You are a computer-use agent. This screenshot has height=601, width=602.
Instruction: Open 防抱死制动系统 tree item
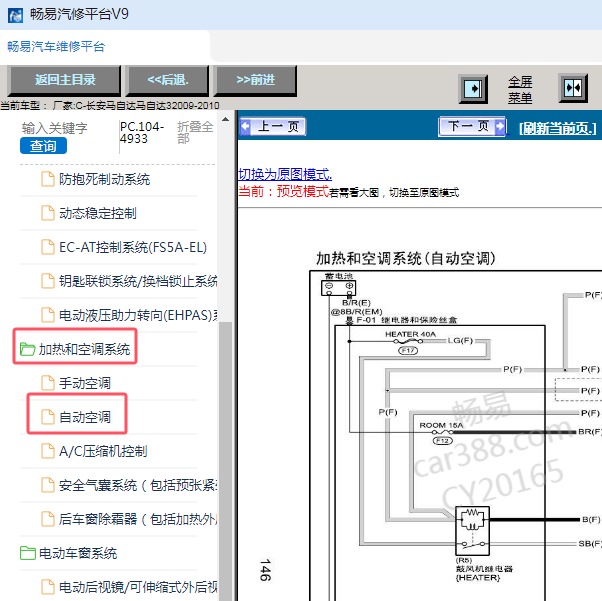[104, 179]
